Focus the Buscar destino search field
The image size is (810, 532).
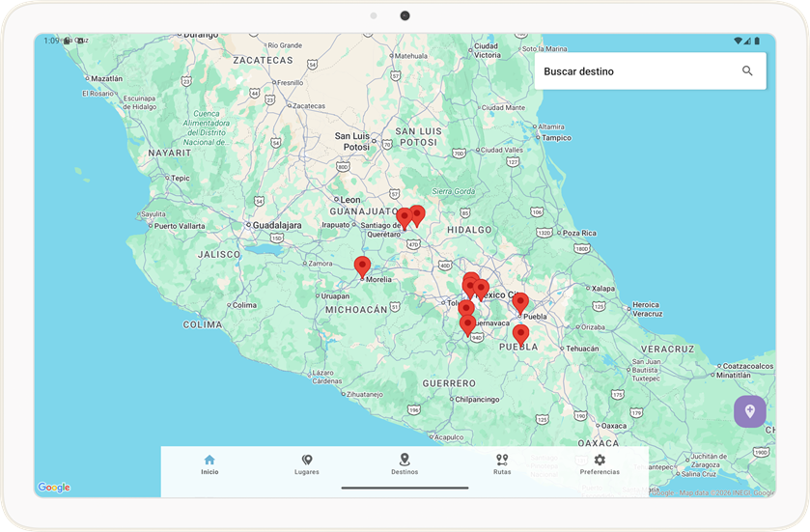coord(650,70)
